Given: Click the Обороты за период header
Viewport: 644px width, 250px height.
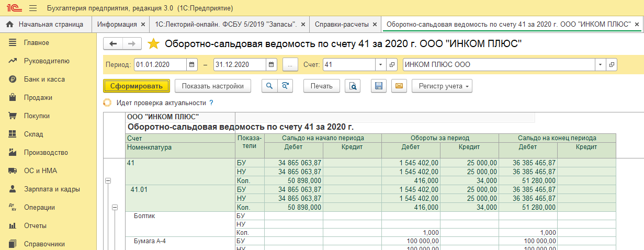Looking at the screenshot, I should [x=440, y=138].
